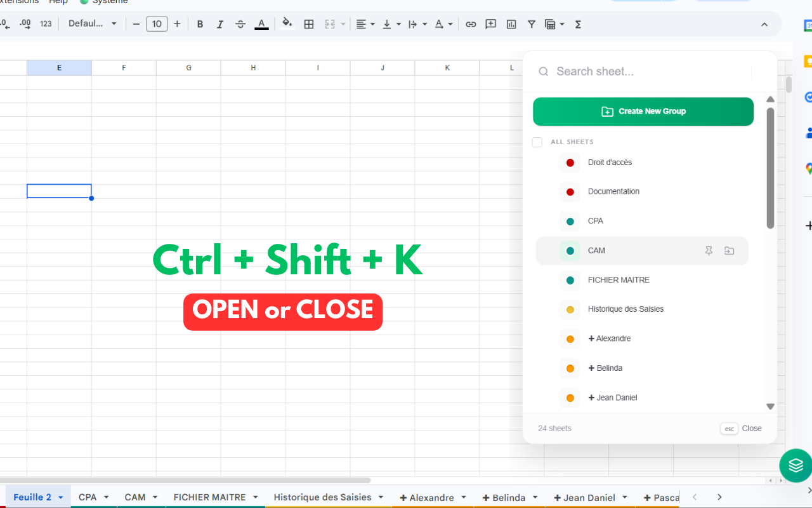Switch to the FICHIER MAITRE sheet tab

[x=209, y=497]
